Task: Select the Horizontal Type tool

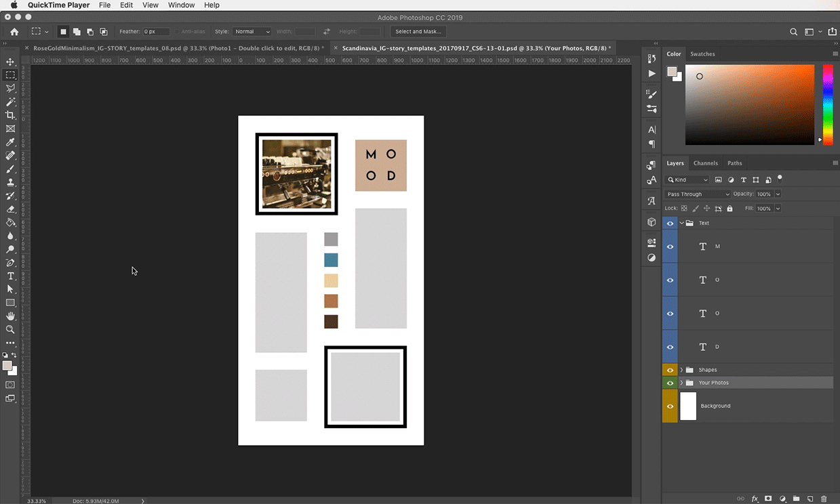Action: point(10,276)
